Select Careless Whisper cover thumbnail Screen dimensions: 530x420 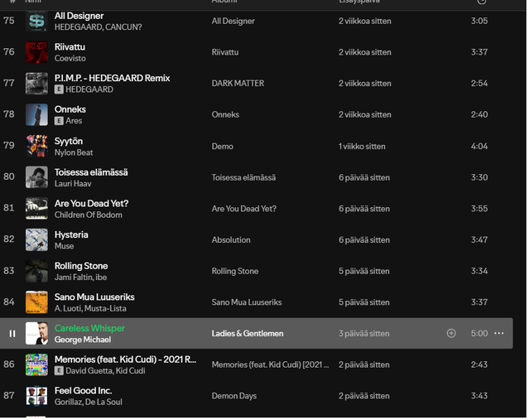[36, 333]
